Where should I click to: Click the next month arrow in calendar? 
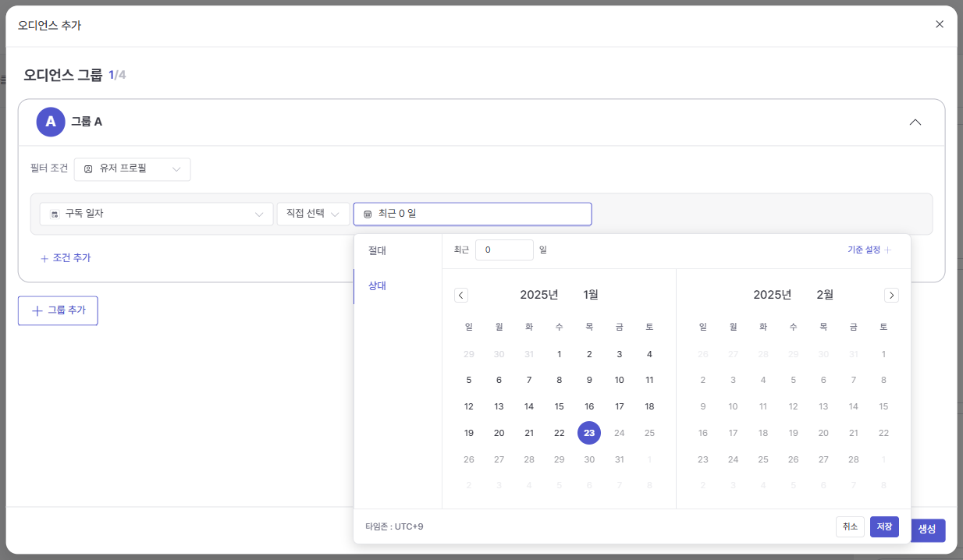[x=891, y=295]
